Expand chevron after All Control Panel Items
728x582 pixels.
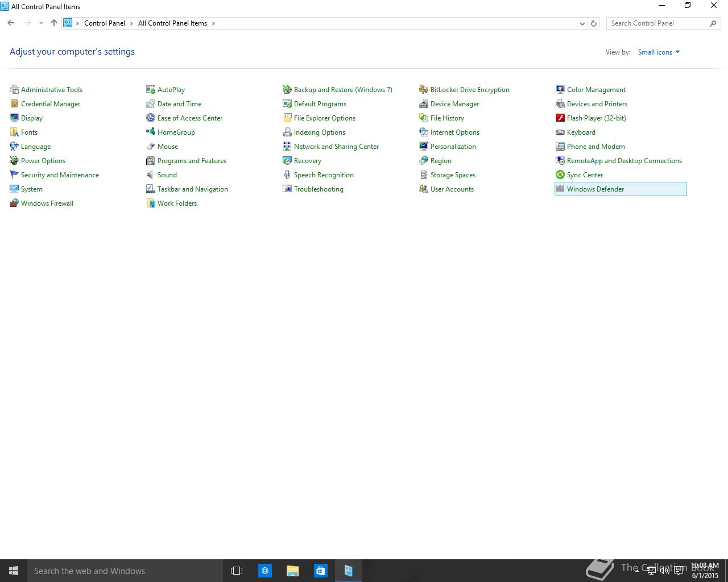[x=213, y=23]
